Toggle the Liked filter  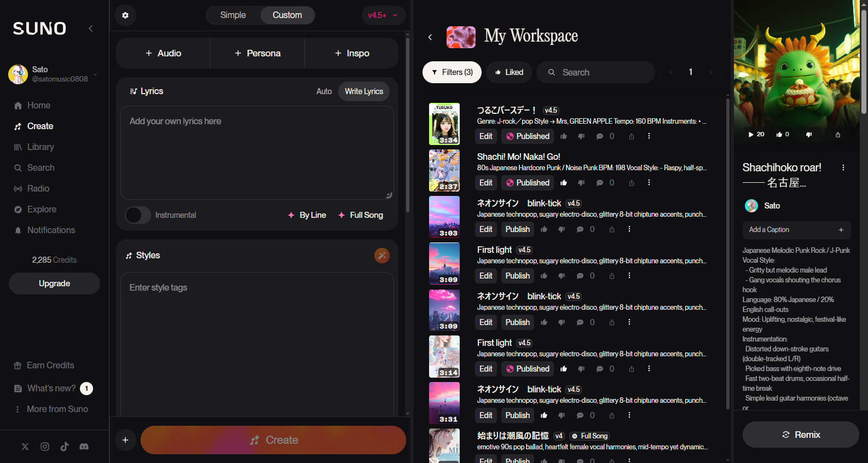[x=509, y=72]
